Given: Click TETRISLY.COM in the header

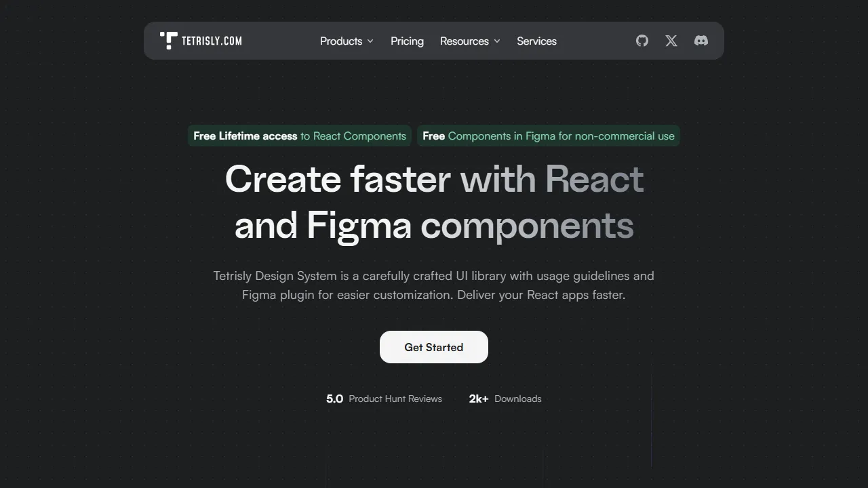Looking at the screenshot, I should pyautogui.click(x=211, y=41).
